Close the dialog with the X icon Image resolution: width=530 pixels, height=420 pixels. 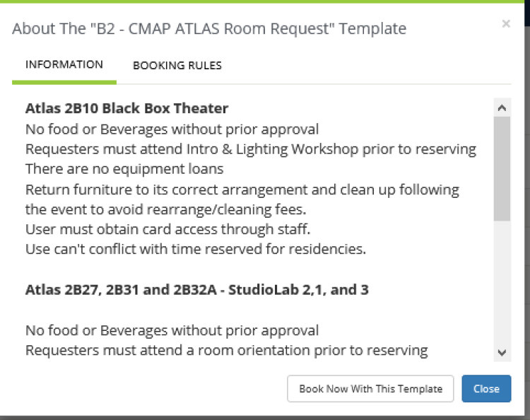[x=506, y=23]
